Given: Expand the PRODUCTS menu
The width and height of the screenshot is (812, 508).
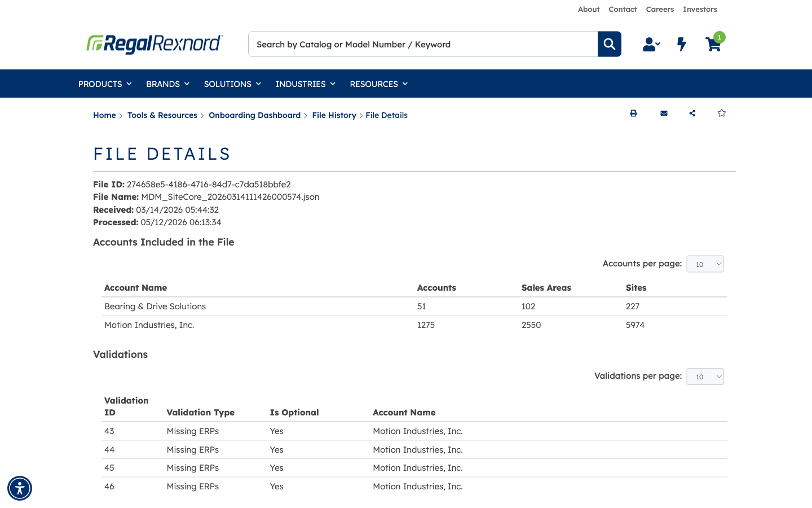Looking at the screenshot, I should [x=105, y=84].
